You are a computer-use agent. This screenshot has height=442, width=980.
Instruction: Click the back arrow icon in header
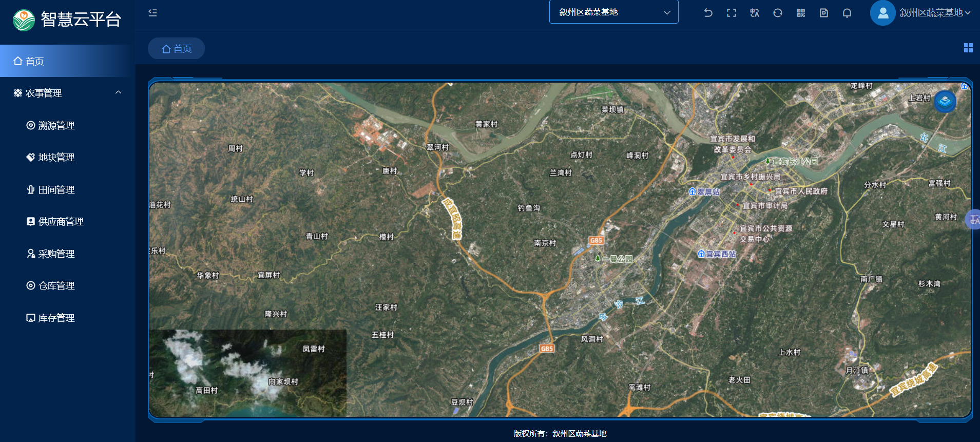(708, 13)
